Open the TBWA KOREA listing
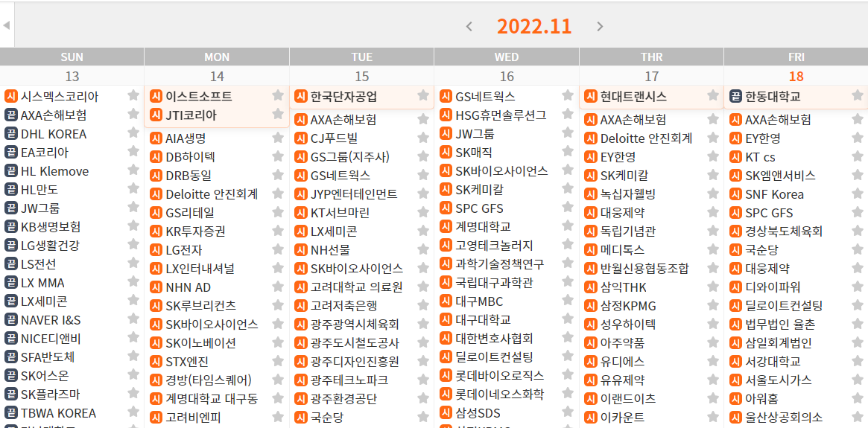This screenshot has height=428, width=868. point(59,413)
